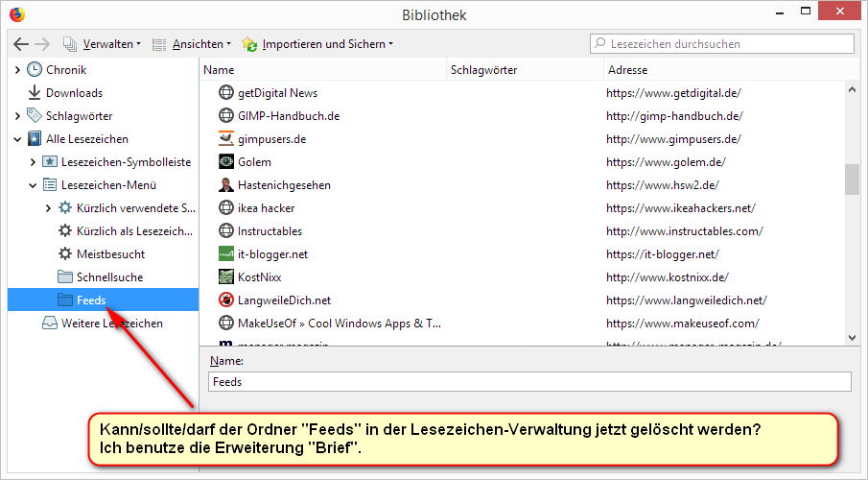The width and height of the screenshot is (868, 480).
Task: Open the Ansichten menu
Action: click(201, 44)
